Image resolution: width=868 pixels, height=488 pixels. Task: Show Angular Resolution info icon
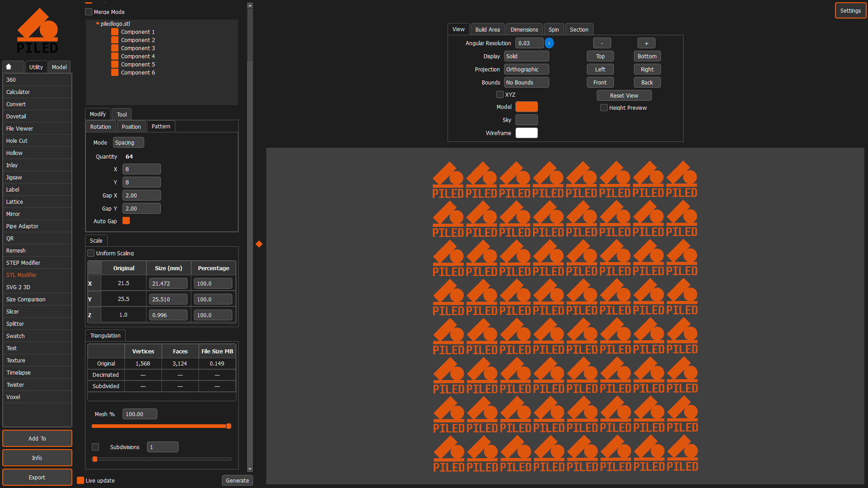coord(549,43)
